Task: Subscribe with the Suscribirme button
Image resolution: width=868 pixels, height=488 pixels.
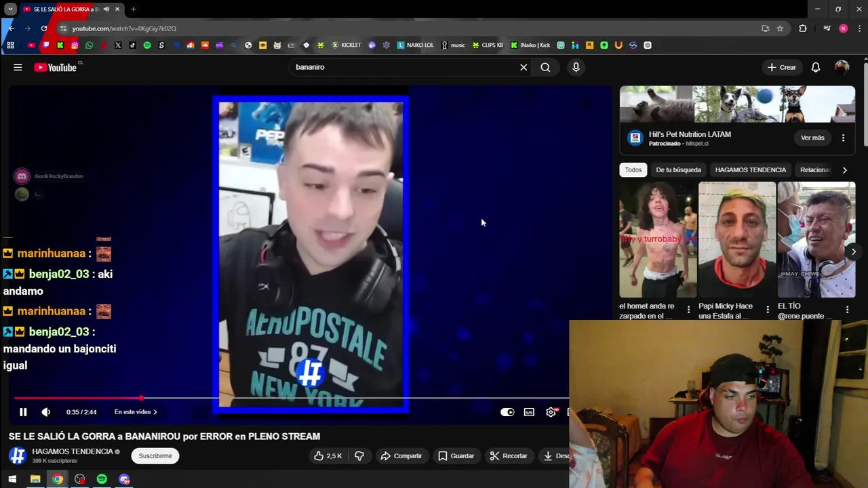Action: pyautogui.click(x=155, y=456)
